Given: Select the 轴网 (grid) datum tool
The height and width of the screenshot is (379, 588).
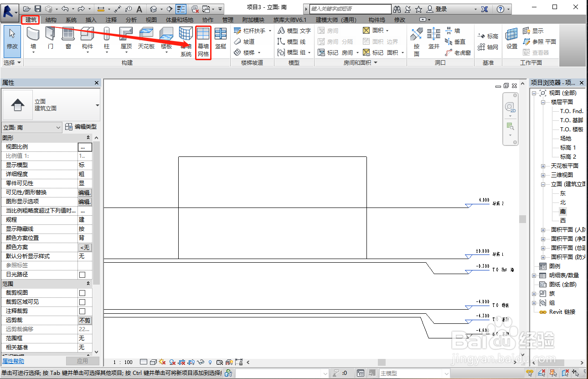Looking at the screenshot, I should pos(488,47).
